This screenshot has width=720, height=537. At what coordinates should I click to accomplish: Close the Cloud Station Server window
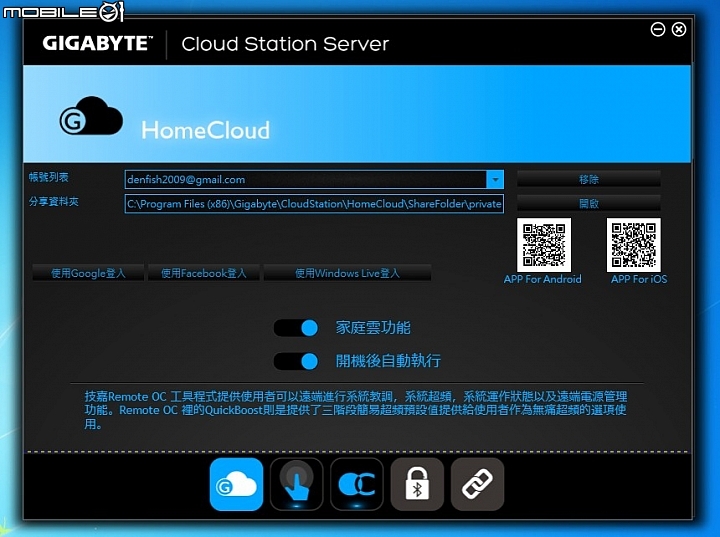pos(679,29)
